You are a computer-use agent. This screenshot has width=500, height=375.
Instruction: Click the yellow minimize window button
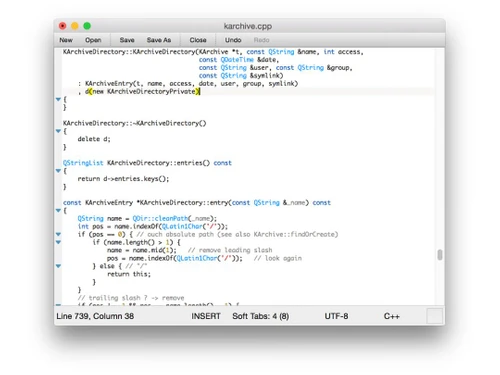click(x=75, y=26)
